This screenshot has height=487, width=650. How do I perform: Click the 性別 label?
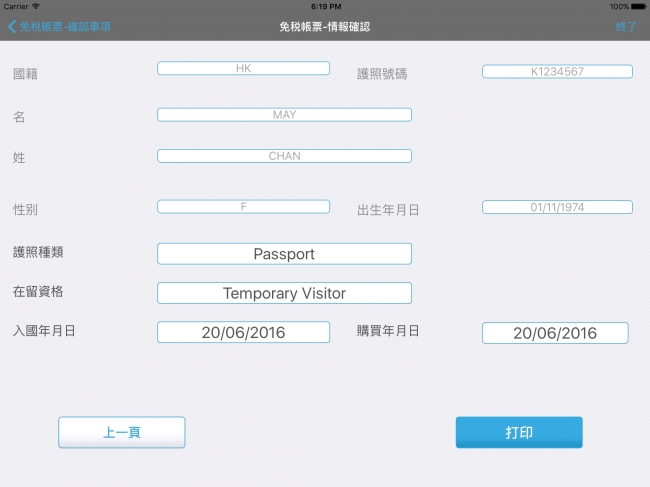25,209
